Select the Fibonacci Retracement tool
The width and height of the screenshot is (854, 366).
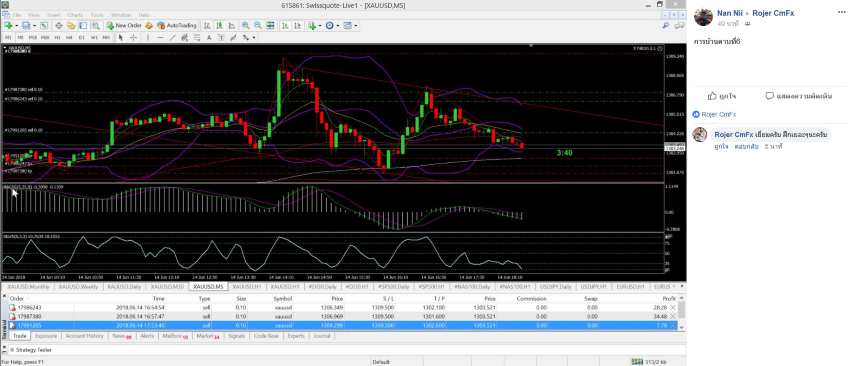coord(197,38)
